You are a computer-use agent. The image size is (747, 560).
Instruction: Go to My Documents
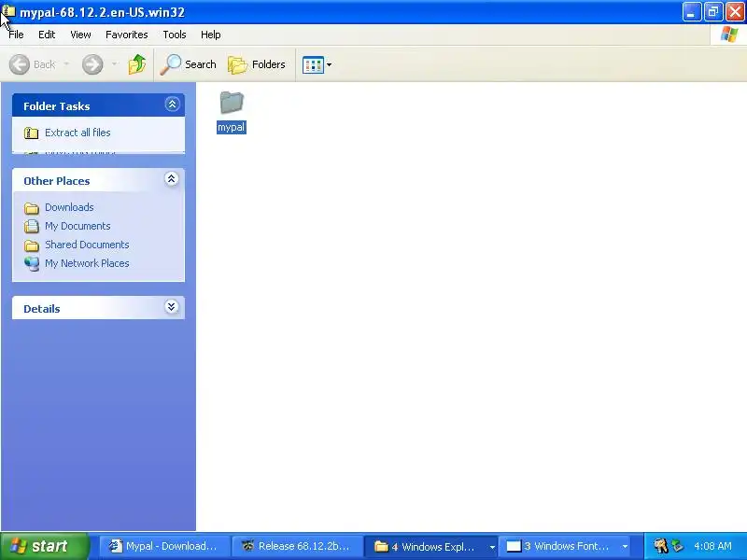[78, 226]
